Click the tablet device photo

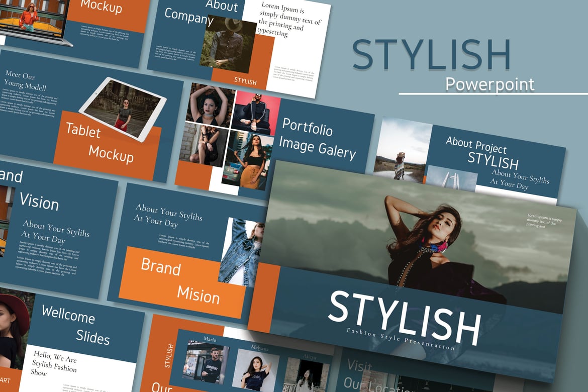coord(123,109)
